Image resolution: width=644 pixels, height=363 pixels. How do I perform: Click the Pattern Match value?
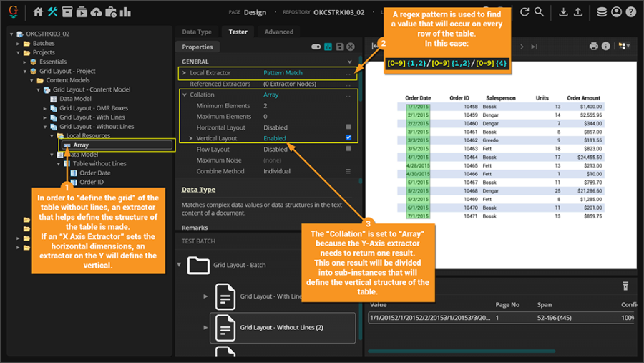[283, 73]
